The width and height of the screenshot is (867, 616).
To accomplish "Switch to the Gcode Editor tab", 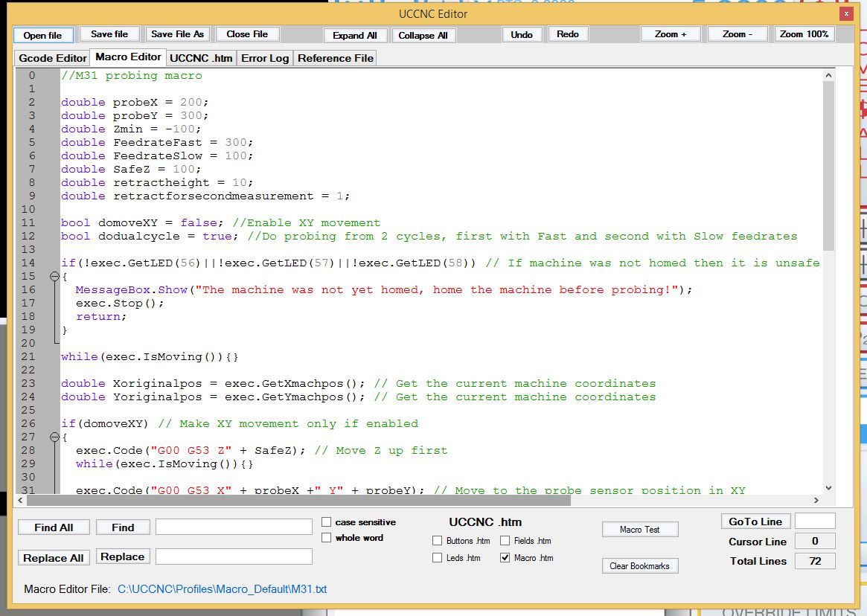I will click(53, 58).
